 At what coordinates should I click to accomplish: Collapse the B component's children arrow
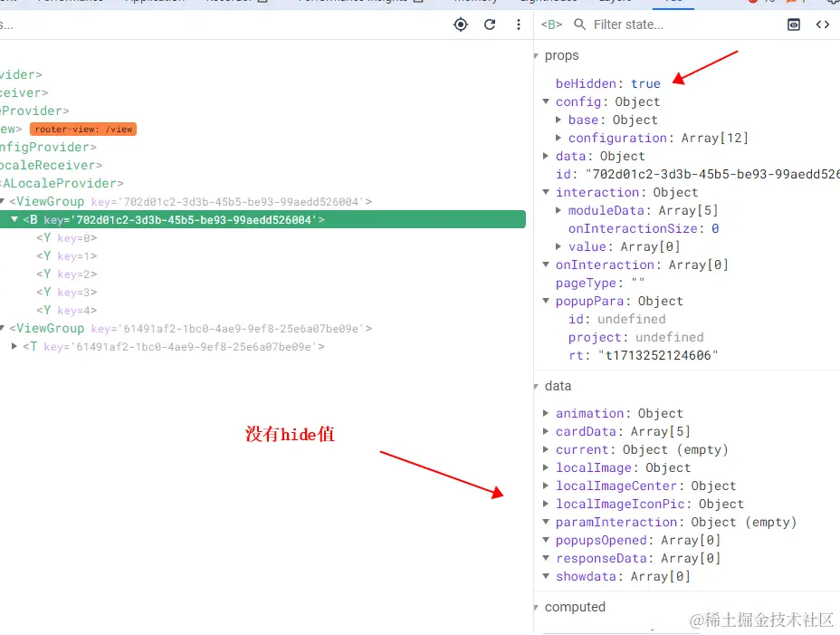pos(14,219)
